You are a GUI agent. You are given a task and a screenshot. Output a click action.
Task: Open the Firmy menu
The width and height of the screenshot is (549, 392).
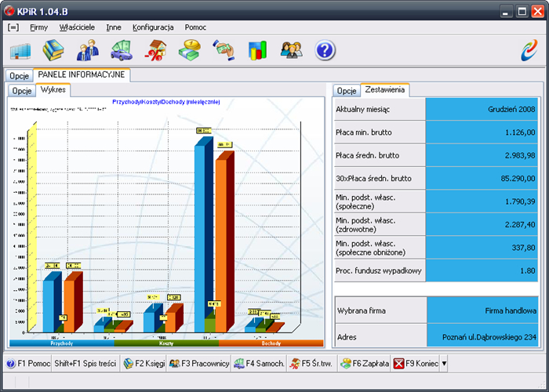(x=38, y=27)
